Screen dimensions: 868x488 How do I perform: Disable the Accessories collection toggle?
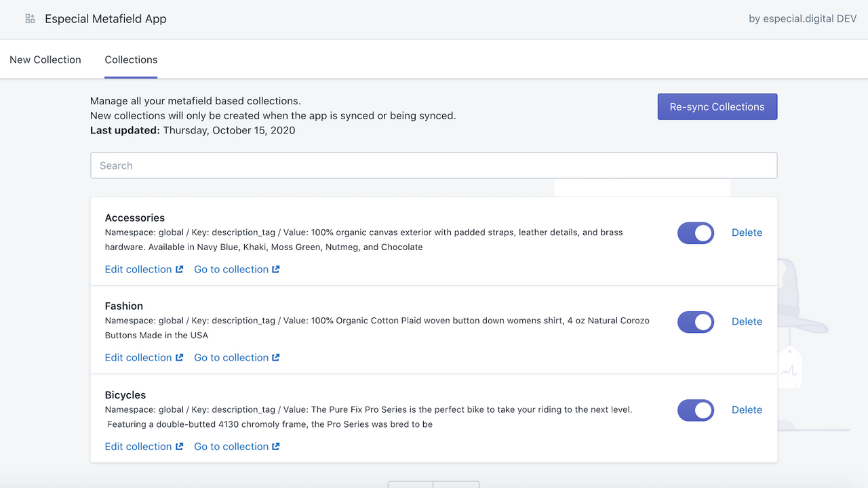pos(695,232)
